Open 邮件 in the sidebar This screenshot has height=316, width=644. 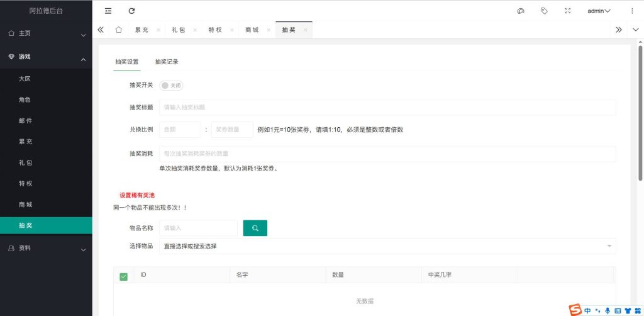coord(25,121)
